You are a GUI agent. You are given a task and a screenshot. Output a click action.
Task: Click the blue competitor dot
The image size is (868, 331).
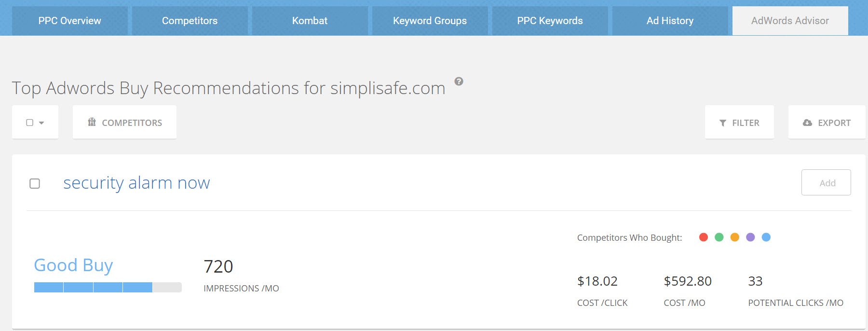pos(766,237)
